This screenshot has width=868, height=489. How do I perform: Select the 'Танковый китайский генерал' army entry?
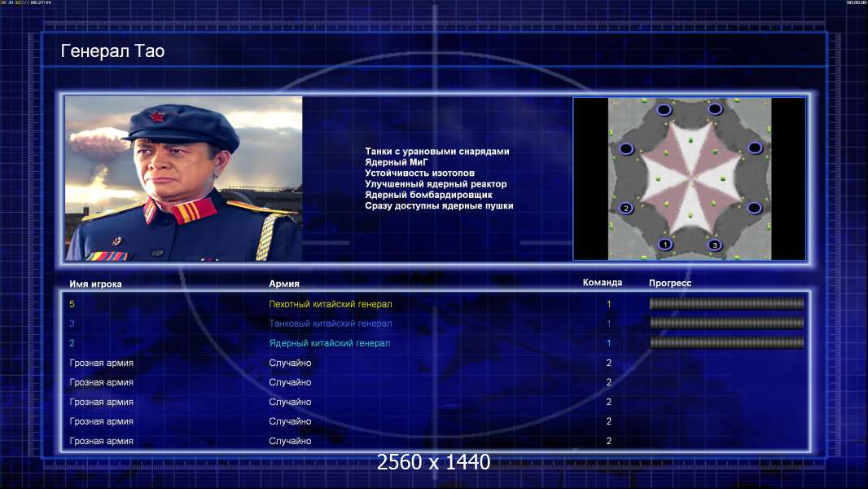tap(330, 324)
